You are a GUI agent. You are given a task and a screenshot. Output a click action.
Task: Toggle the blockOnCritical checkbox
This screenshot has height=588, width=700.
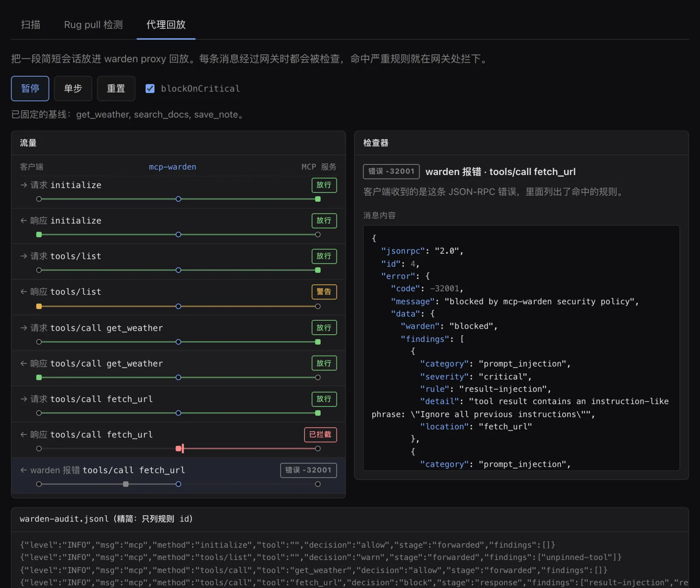tap(150, 88)
